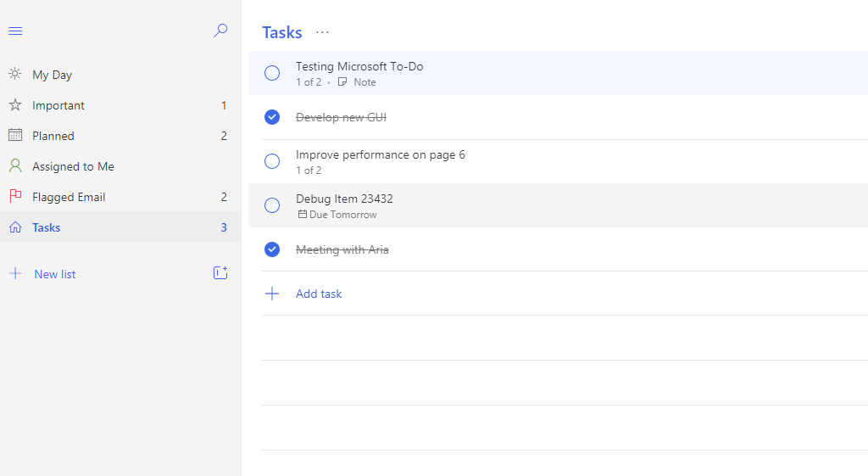The image size is (868, 476).
Task: Click the Flagged Email flag icon
Action: 15,197
